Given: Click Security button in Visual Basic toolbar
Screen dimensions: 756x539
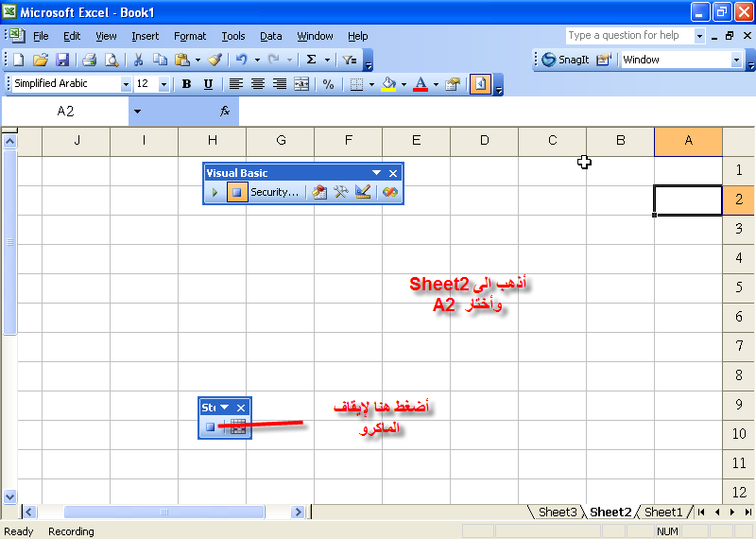Looking at the screenshot, I should pyautogui.click(x=275, y=192).
